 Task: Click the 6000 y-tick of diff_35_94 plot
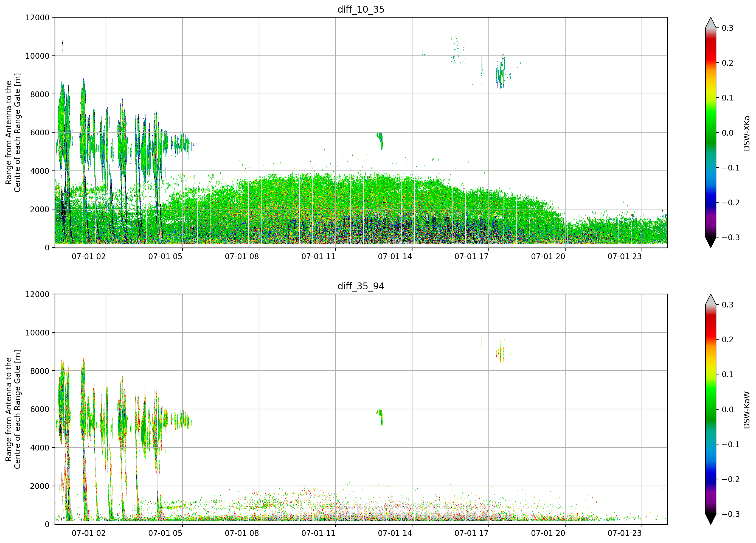[x=40, y=409]
